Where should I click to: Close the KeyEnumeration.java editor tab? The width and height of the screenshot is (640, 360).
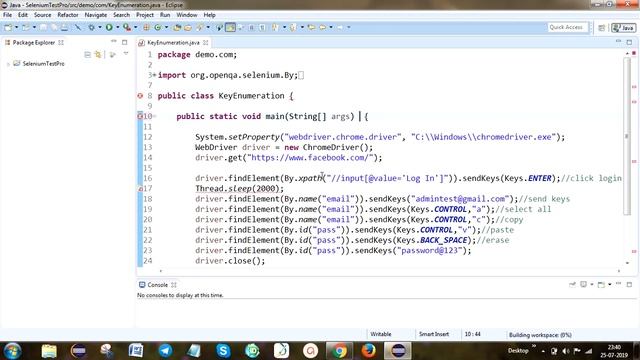tap(206, 42)
